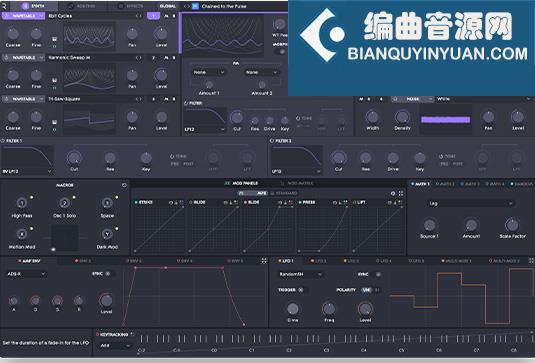Screen dimensions: 535x363
Task: Open oscillator filter LP12 type dropdown
Action: [x=205, y=129]
